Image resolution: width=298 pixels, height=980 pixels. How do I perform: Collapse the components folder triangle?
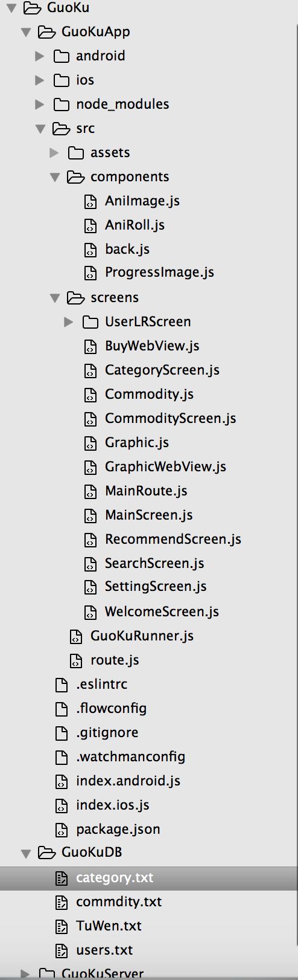(x=55, y=177)
